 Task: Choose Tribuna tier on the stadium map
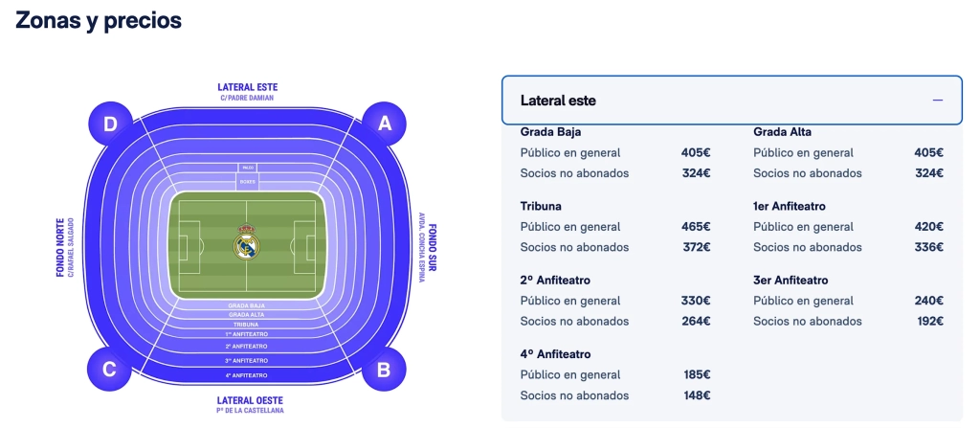(x=247, y=325)
